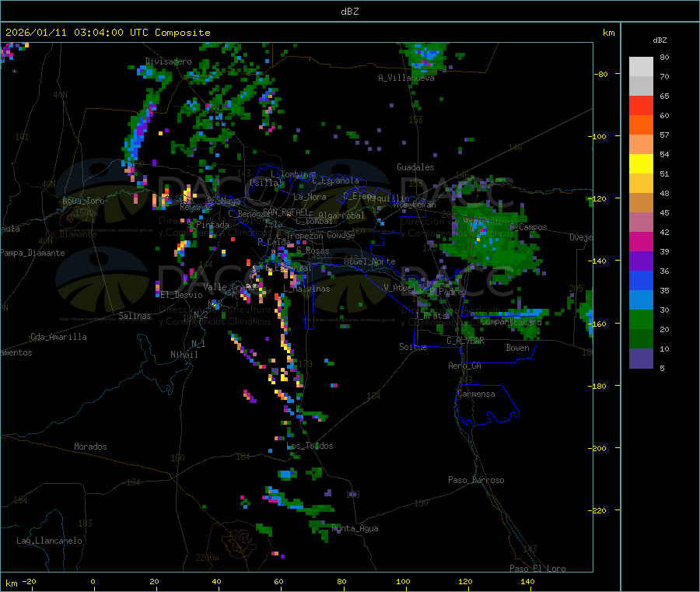Click the 5 dBZ dark purple swatch
Image resolution: width=700 pixels, height=592 pixels.
click(x=641, y=359)
